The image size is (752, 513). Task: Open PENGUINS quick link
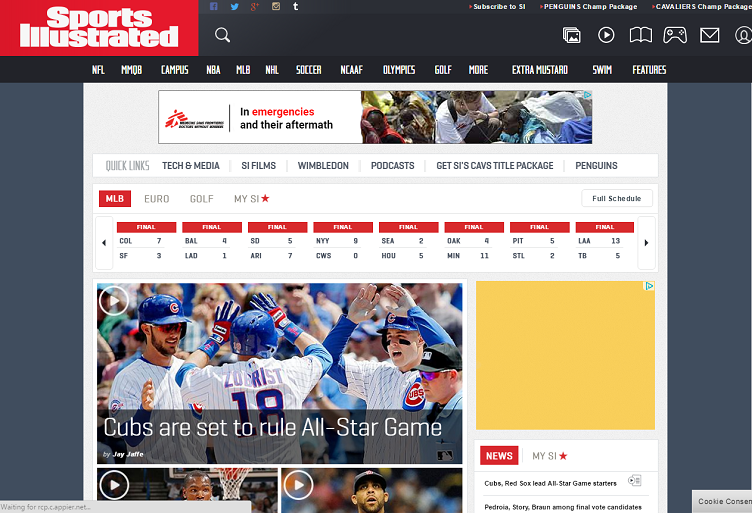tap(596, 166)
